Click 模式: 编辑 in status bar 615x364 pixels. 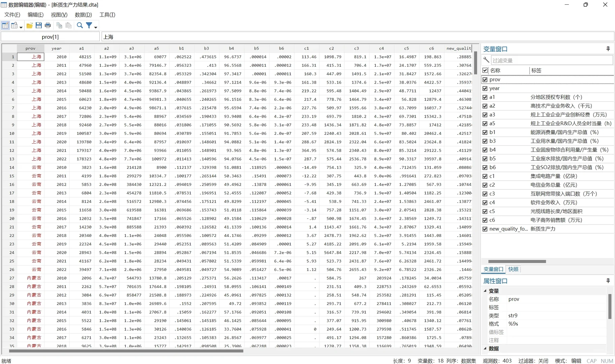coord(568,361)
